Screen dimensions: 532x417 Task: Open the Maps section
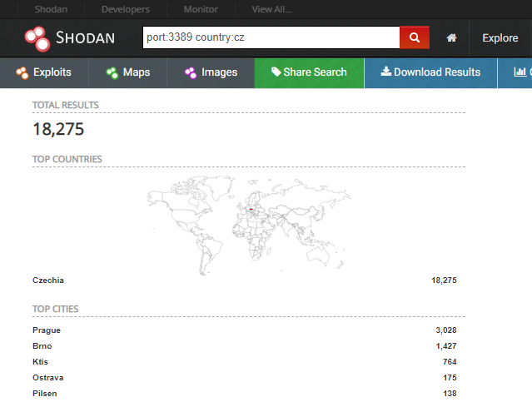[127, 72]
